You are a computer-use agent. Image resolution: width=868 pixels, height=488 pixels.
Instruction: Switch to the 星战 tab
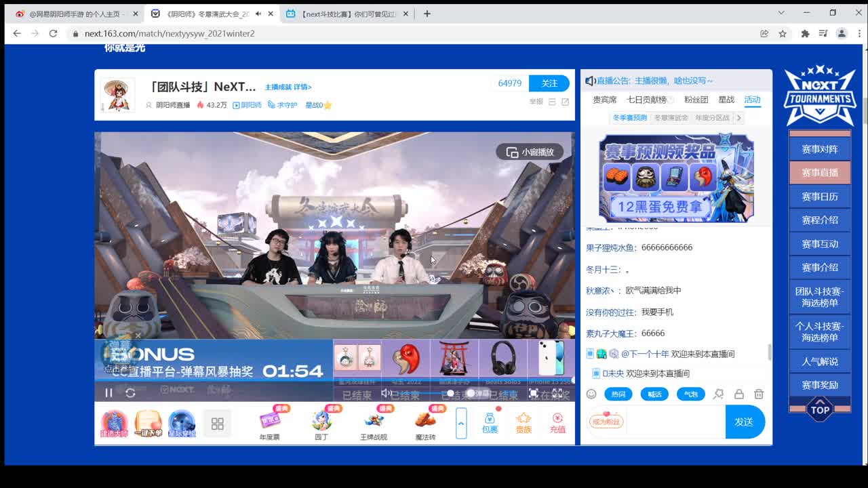(726, 100)
